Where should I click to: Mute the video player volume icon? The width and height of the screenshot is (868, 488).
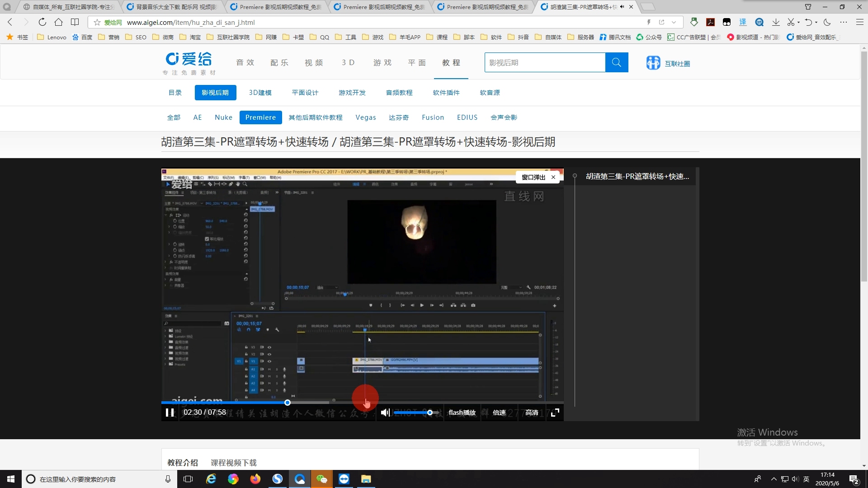tap(385, 413)
